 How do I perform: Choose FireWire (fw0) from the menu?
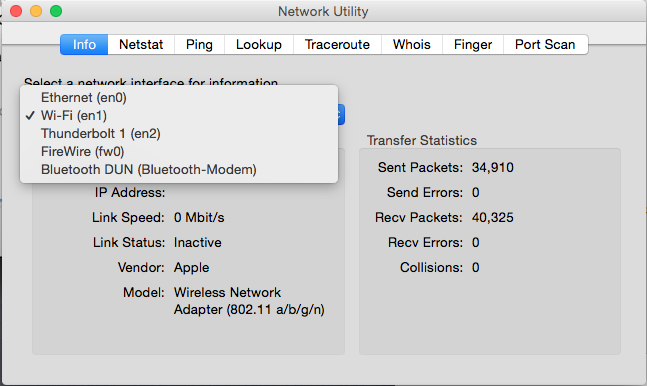tap(179, 152)
